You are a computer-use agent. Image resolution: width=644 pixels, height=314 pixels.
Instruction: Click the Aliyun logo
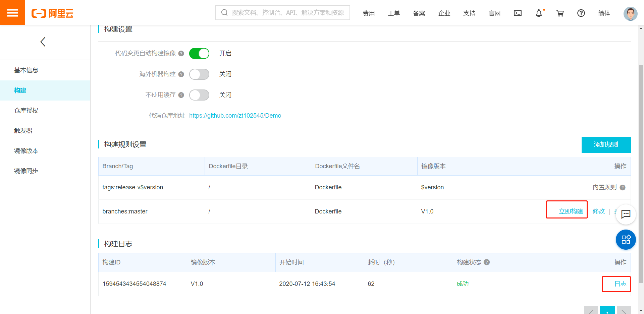coord(52,13)
